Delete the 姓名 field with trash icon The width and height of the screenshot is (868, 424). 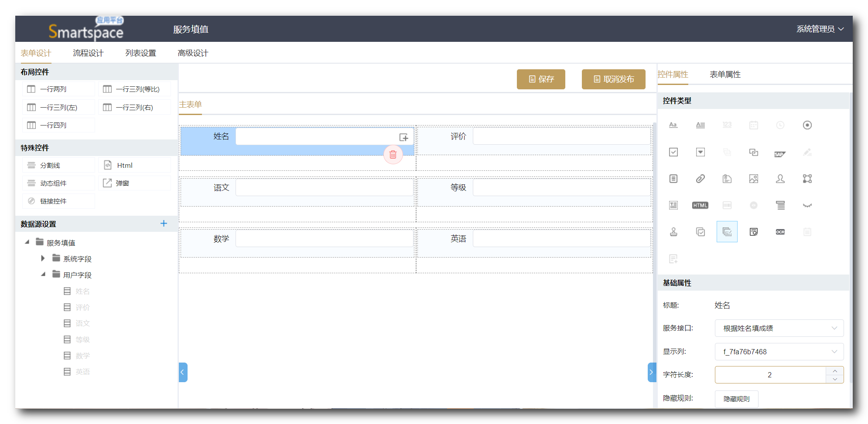click(393, 155)
